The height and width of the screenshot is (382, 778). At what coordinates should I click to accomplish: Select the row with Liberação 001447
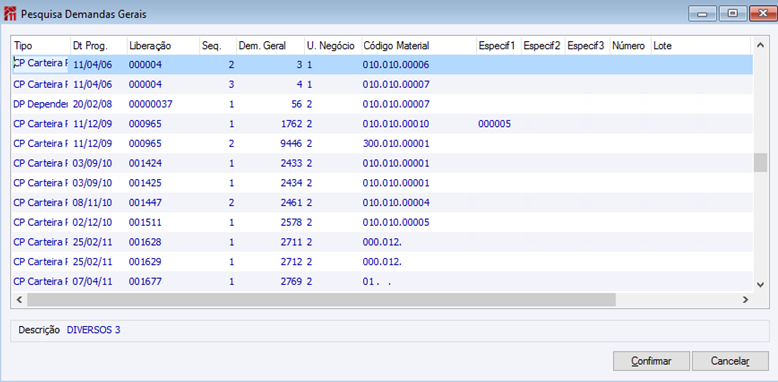click(x=383, y=202)
